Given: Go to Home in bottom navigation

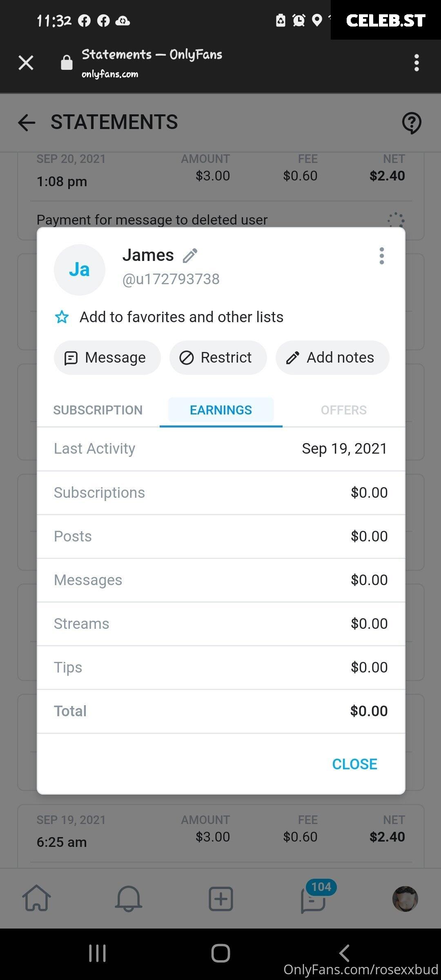Looking at the screenshot, I should click(x=36, y=898).
